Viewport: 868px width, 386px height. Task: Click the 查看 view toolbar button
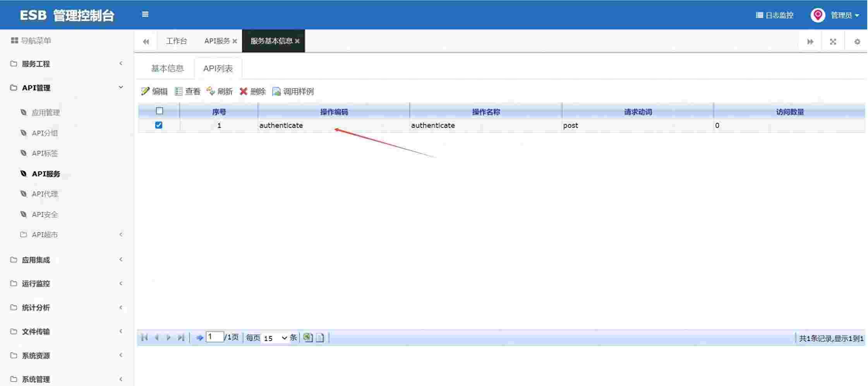(x=187, y=91)
